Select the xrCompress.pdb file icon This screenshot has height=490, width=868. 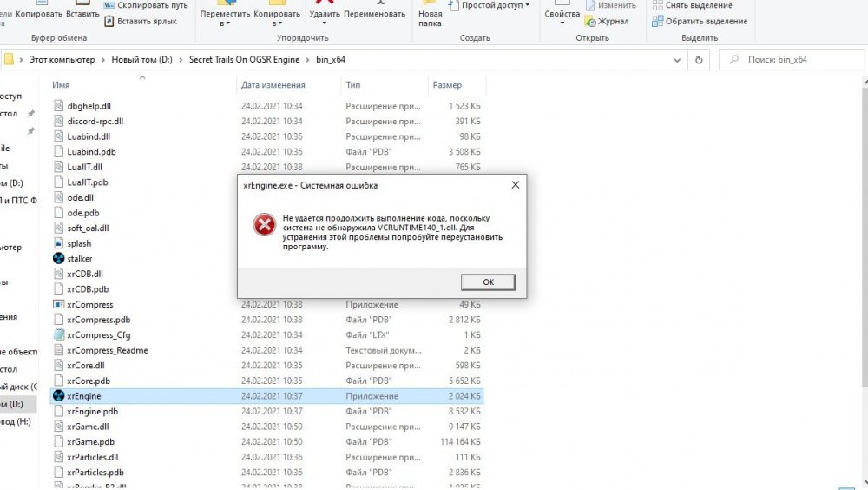59,319
